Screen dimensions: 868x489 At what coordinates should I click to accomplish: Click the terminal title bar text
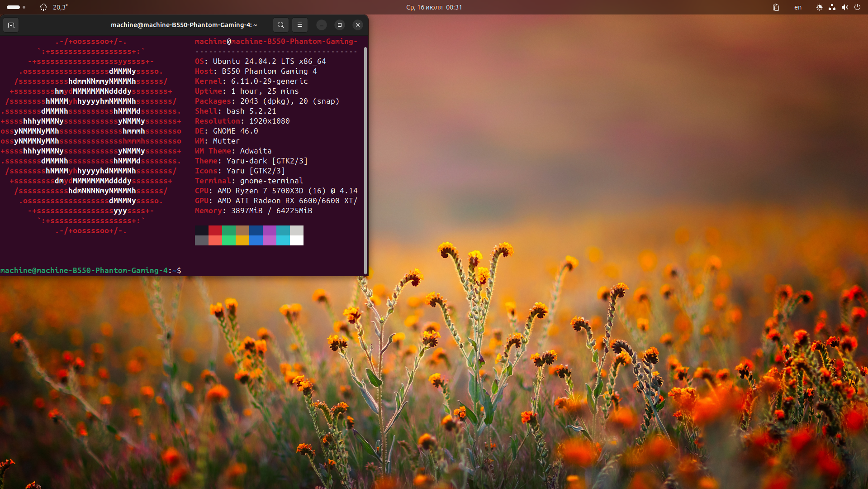(x=184, y=25)
